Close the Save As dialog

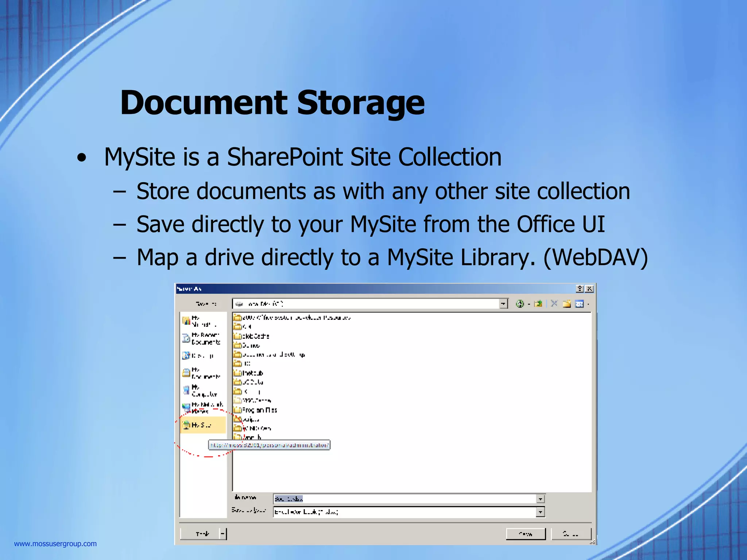click(x=589, y=289)
